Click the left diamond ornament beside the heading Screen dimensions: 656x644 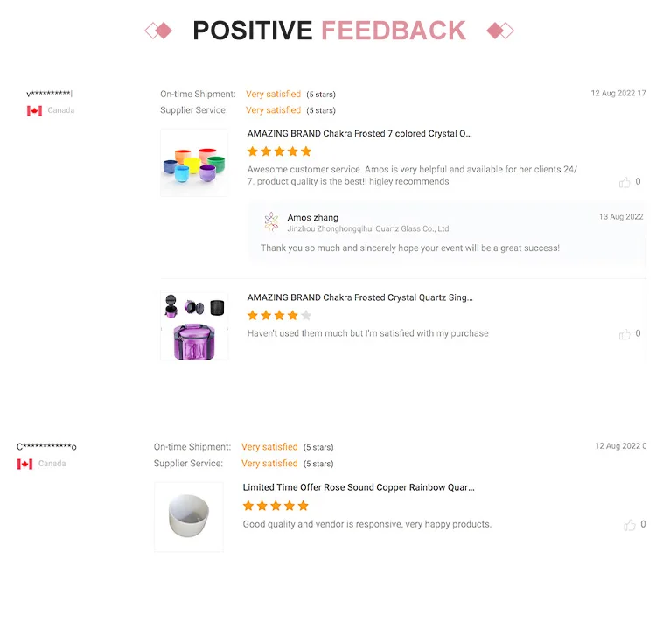pyautogui.click(x=158, y=31)
